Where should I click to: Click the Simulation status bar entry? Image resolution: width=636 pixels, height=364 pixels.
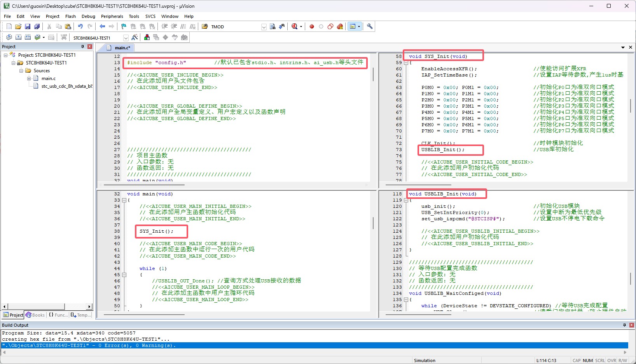coord(425,361)
